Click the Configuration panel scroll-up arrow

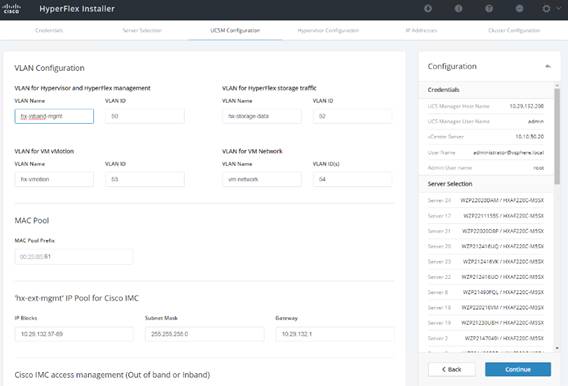click(557, 86)
